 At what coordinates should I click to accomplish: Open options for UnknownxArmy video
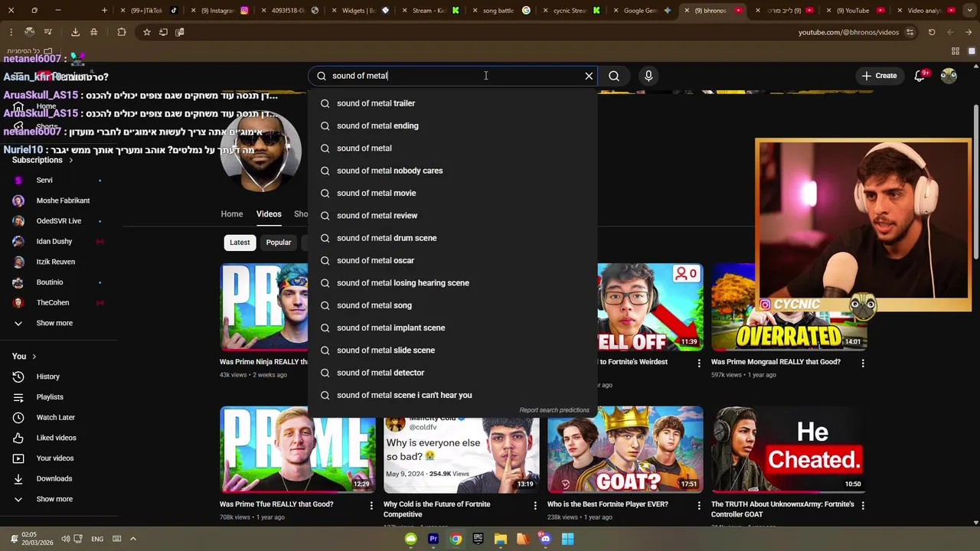click(863, 505)
